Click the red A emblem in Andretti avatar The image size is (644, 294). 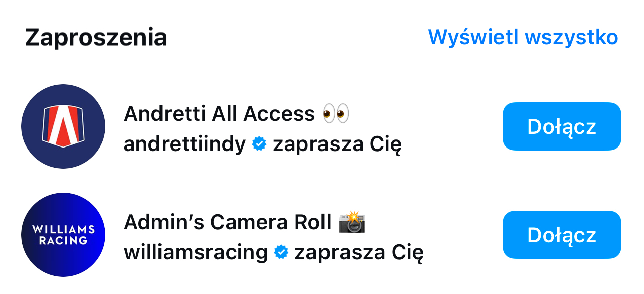(63, 126)
